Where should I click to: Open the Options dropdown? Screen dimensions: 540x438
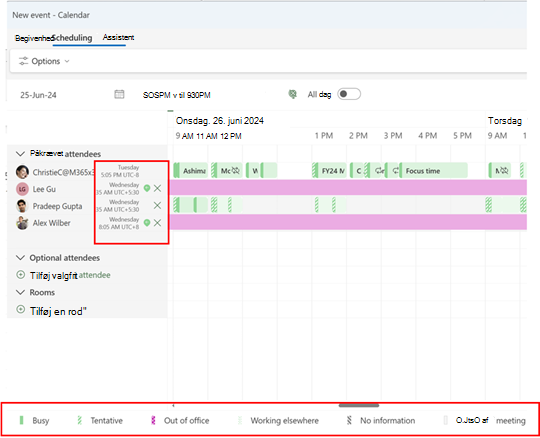point(44,61)
